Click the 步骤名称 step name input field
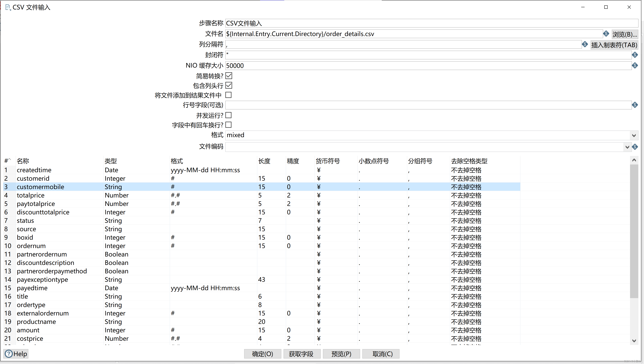 [425, 23]
